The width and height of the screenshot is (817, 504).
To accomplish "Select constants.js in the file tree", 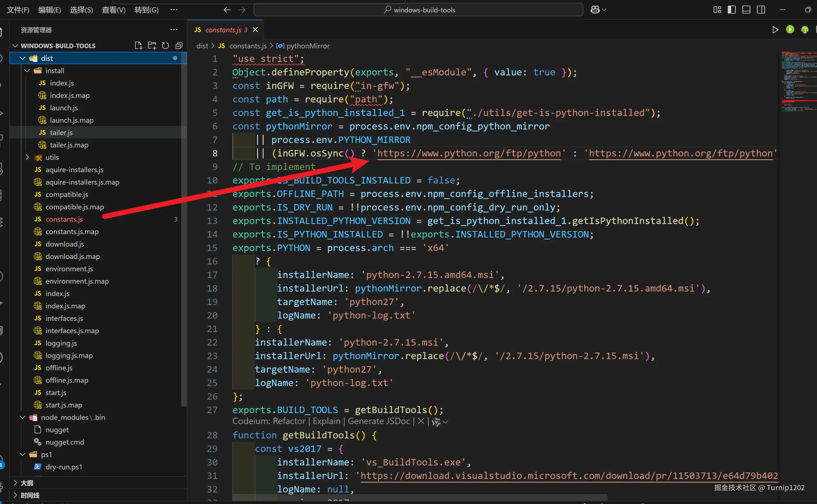I will (64, 219).
